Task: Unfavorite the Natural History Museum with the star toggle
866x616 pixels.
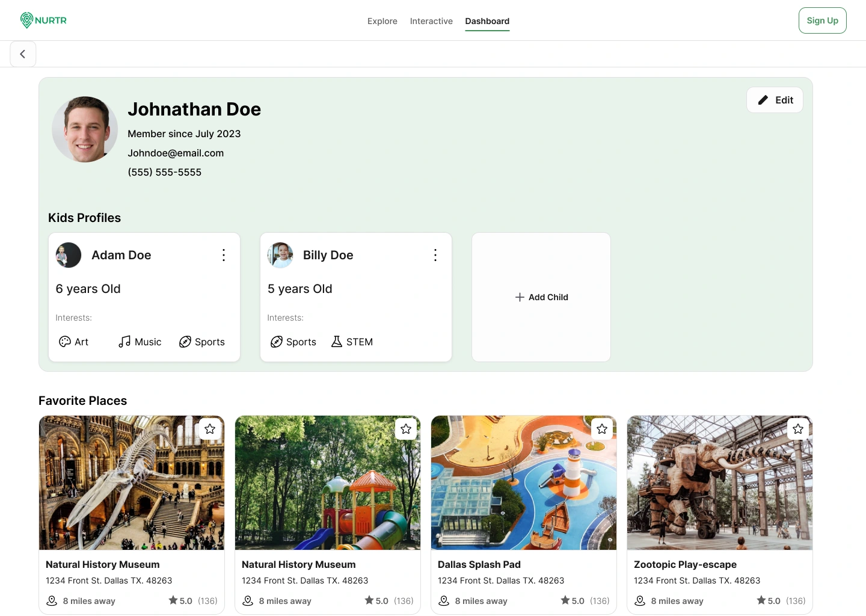Action: (210, 429)
